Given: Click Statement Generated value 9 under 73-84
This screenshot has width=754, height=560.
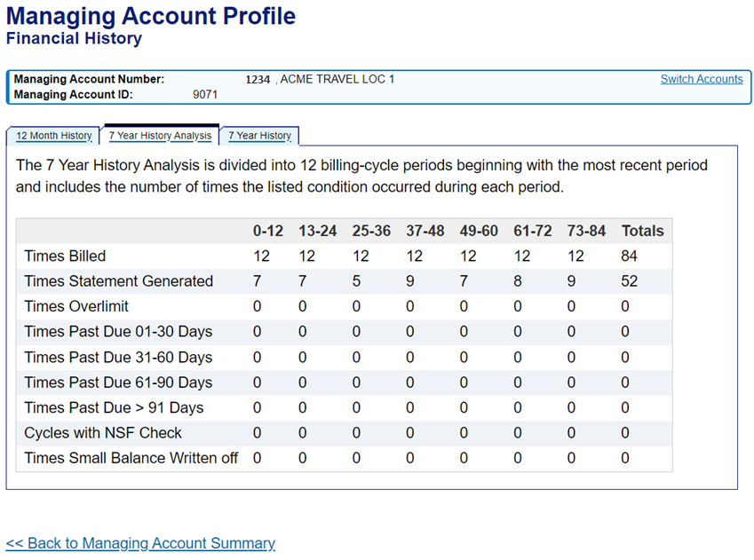Looking at the screenshot, I should point(571,281).
